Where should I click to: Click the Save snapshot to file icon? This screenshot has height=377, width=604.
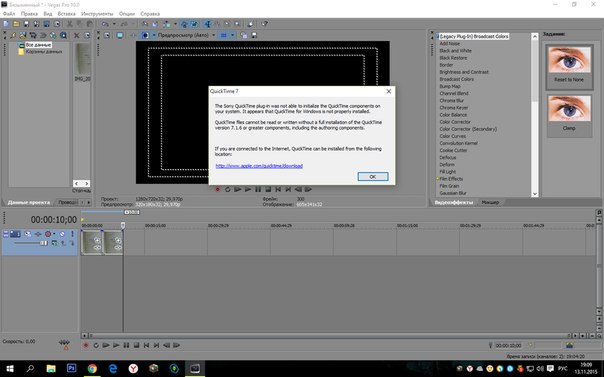click(254, 35)
